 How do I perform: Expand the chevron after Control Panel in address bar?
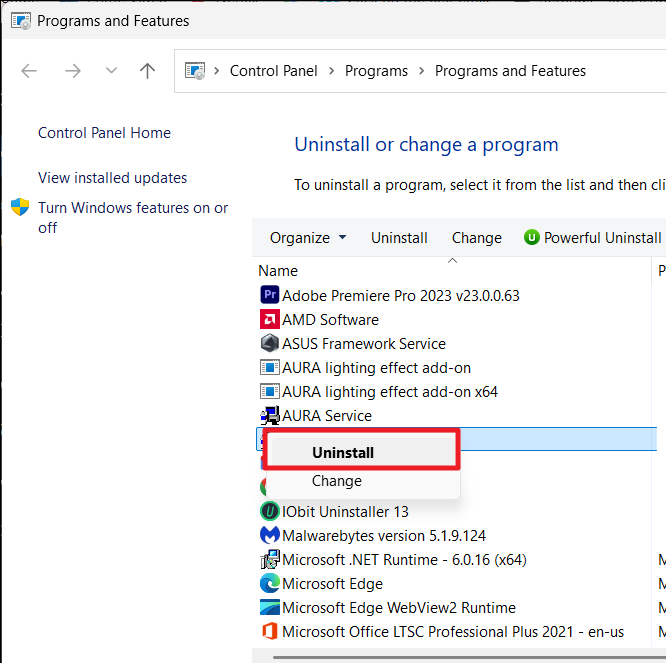click(x=332, y=71)
